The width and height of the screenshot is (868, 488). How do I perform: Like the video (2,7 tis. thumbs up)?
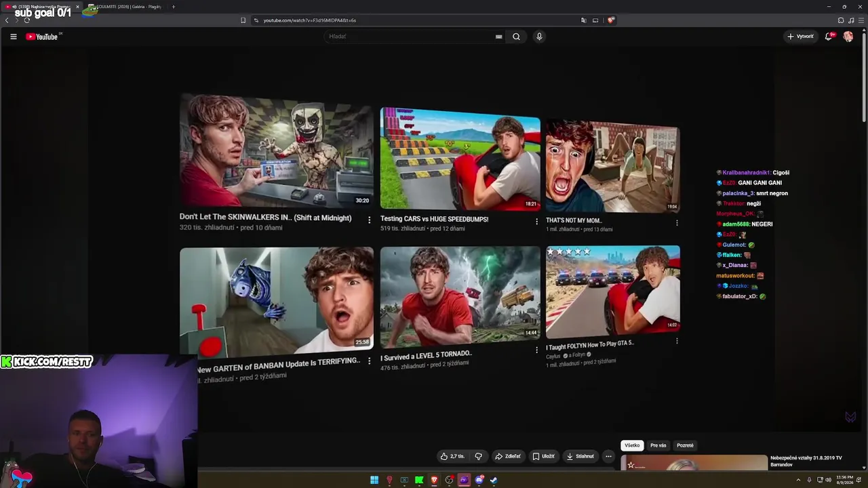click(x=452, y=456)
